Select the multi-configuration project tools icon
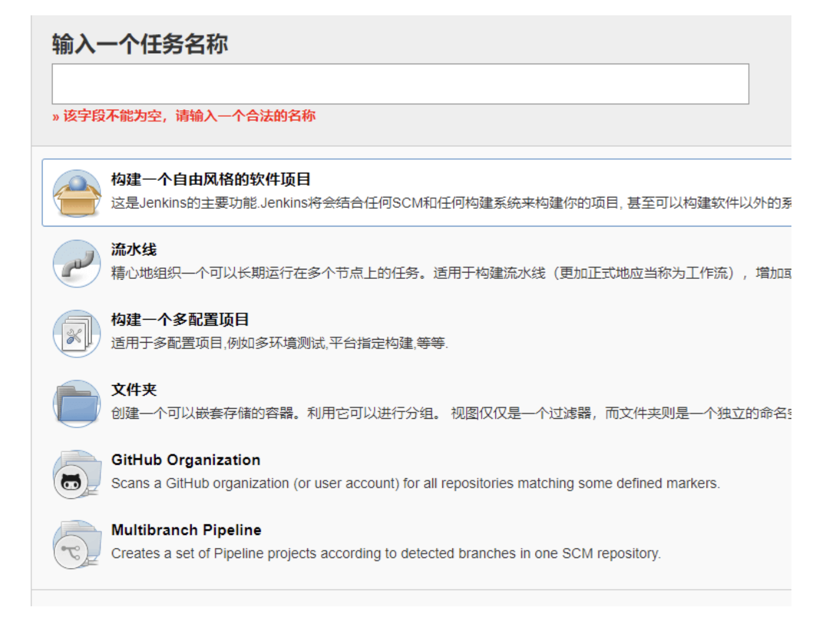828x644 pixels. (77, 334)
